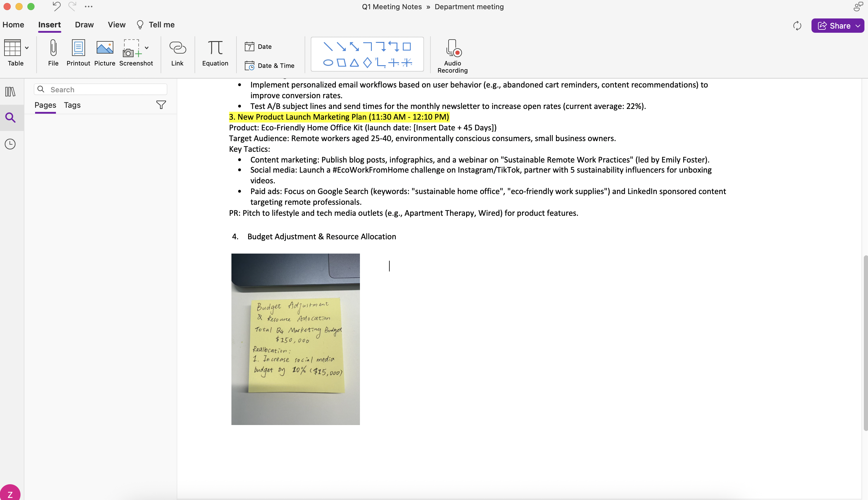
Task: Undo the last action
Action: click(56, 7)
